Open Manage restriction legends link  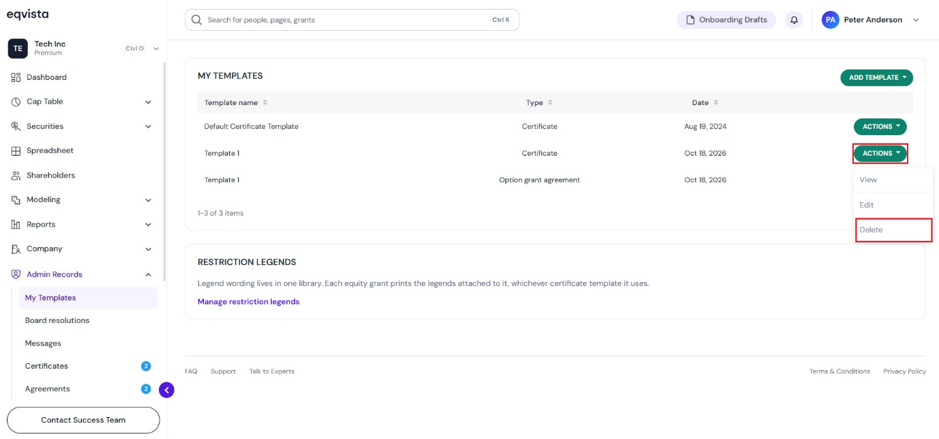pyautogui.click(x=249, y=302)
